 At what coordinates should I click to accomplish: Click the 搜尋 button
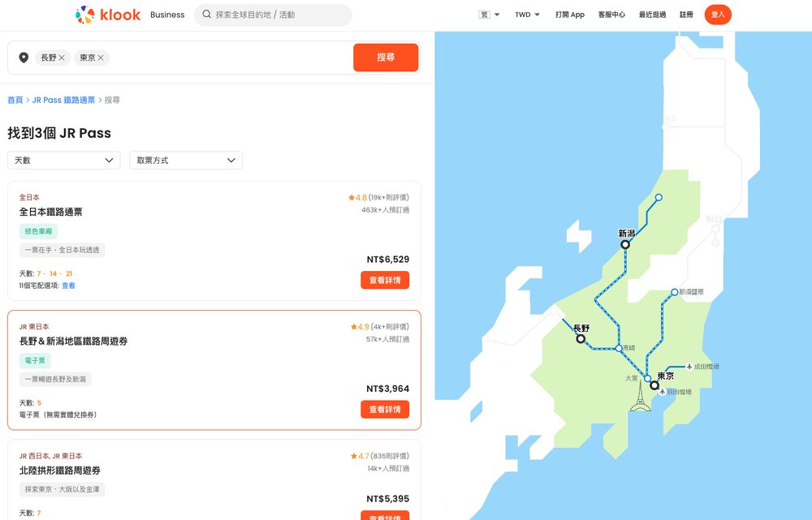(x=386, y=57)
